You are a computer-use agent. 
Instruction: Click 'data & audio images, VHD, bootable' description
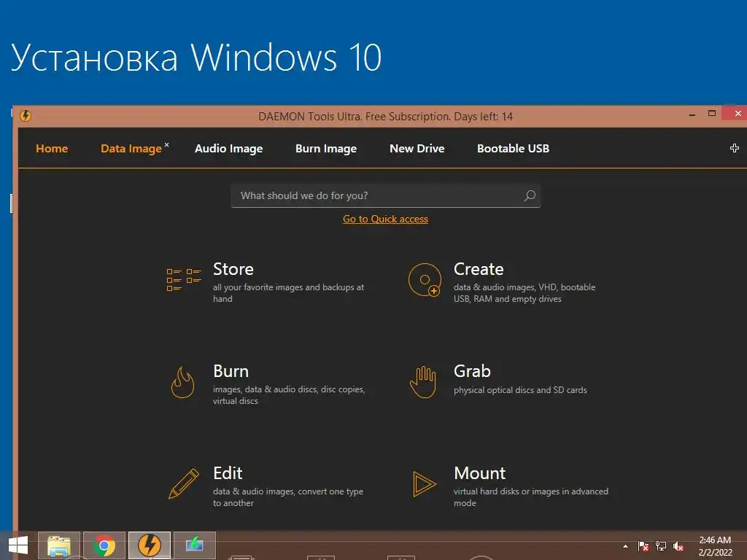click(x=525, y=287)
